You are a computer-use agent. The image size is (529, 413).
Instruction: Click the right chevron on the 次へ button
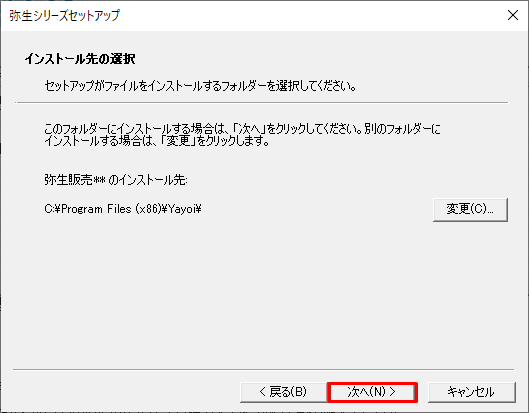point(392,392)
